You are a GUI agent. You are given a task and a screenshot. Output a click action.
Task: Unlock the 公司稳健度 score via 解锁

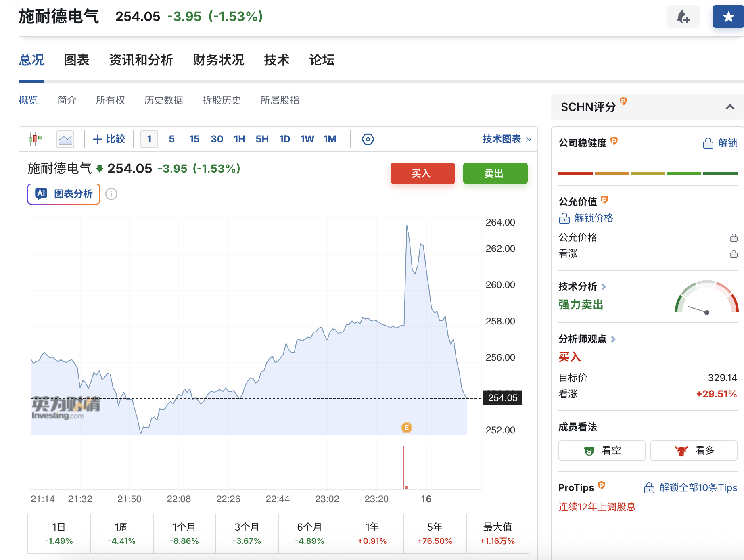[x=720, y=143]
